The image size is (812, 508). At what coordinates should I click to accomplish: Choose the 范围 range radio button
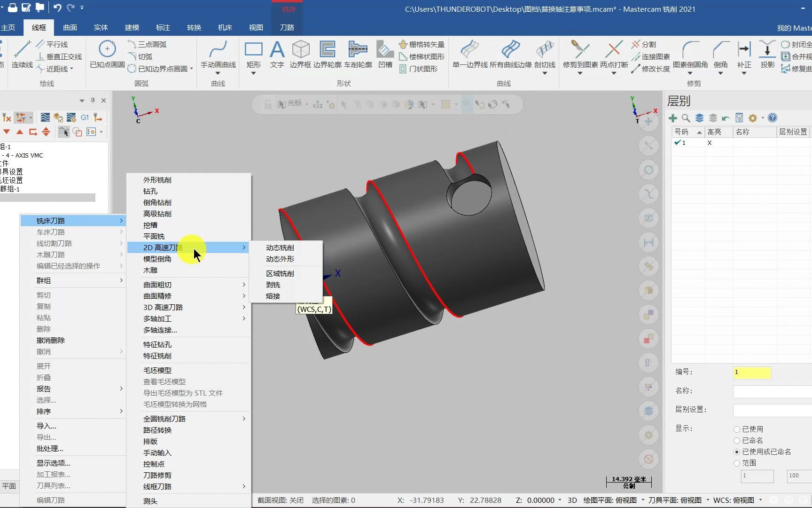[x=737, y=463]
